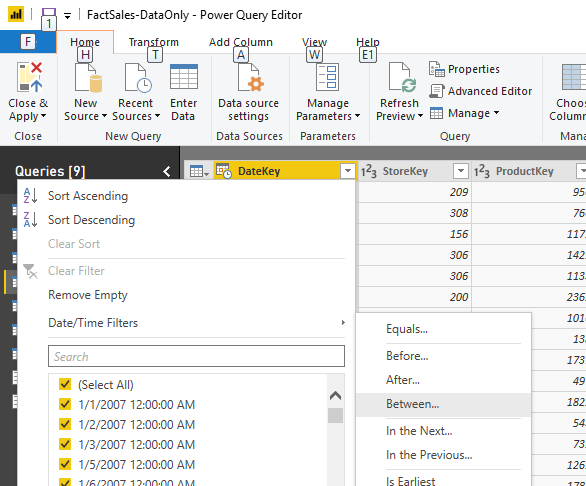
Task: Uncheck 1/5/2007 12:00:00 AM
Action: point(65,464)
